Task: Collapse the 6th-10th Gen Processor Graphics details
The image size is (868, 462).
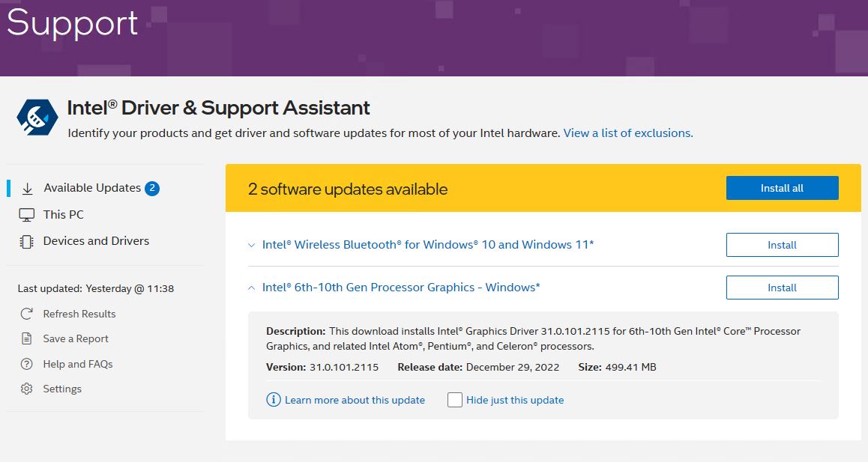Action: point(252,288)
